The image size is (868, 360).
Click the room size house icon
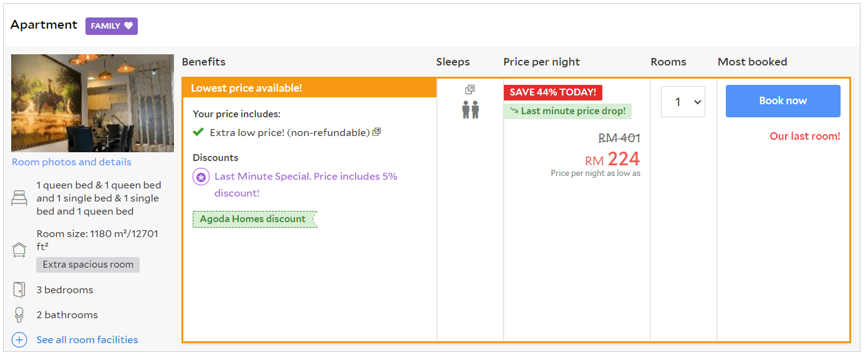tap(19, 250)
